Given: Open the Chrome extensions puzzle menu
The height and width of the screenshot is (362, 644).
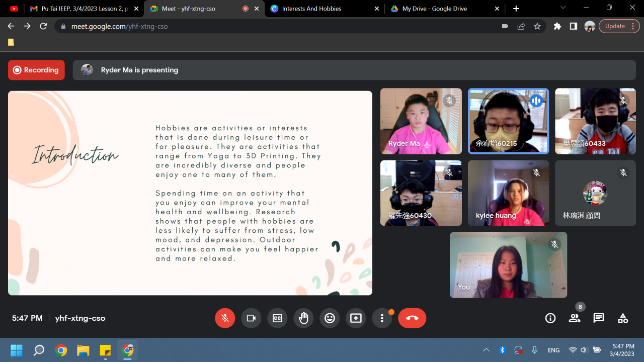Looking at the screenshot, I should point(557,26).
